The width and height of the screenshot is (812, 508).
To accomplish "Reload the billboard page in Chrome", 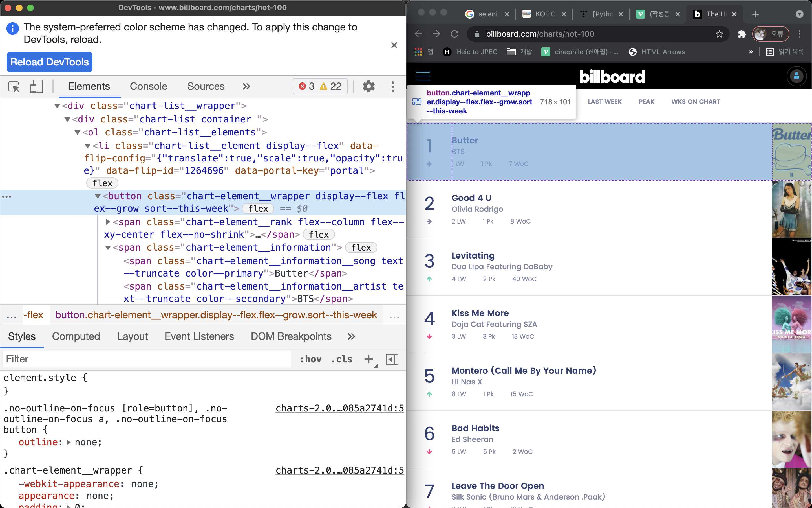I will pyautogui.click(x=455, y=34).
